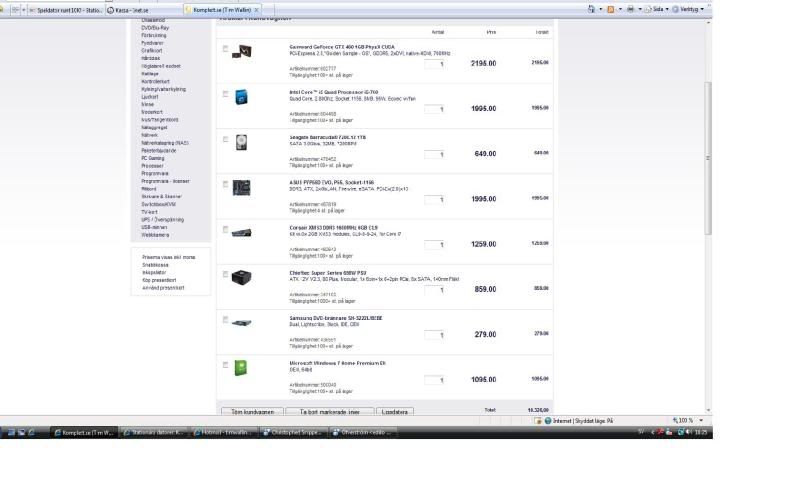Click the Gainward GeForce GTX 460 product thumbnail
Screen dimensions: 800x500
click(242, 54)
